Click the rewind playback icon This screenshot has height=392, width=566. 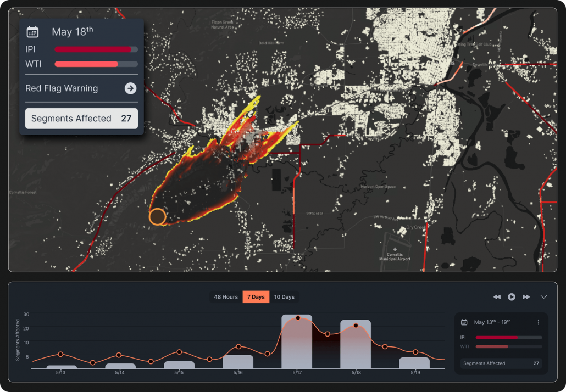pyautogui.click(x=497, y=297)
